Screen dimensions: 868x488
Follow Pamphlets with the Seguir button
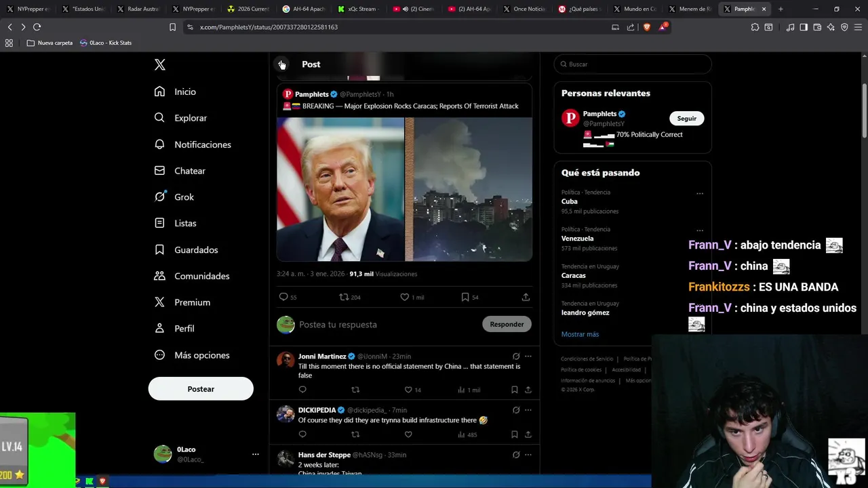coord(687,119)
